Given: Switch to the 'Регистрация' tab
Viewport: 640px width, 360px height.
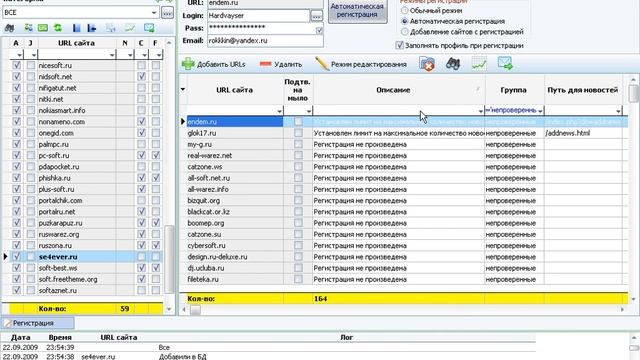Looking at the screenshot, I should coord(38,323).
